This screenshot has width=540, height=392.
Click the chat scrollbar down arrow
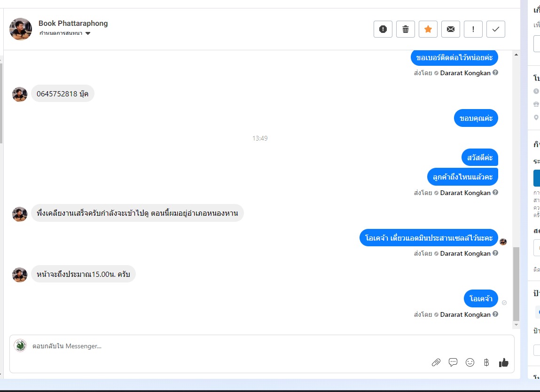(x=516, y=324)
